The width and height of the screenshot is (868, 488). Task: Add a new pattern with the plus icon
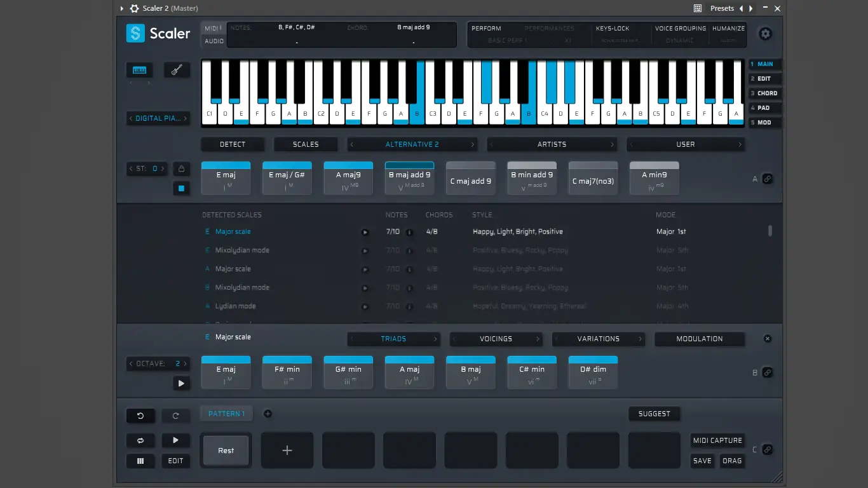268,413
